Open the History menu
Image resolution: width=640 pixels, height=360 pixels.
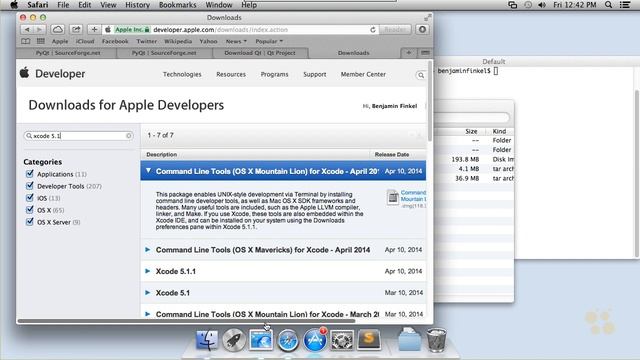coord(137,5)
